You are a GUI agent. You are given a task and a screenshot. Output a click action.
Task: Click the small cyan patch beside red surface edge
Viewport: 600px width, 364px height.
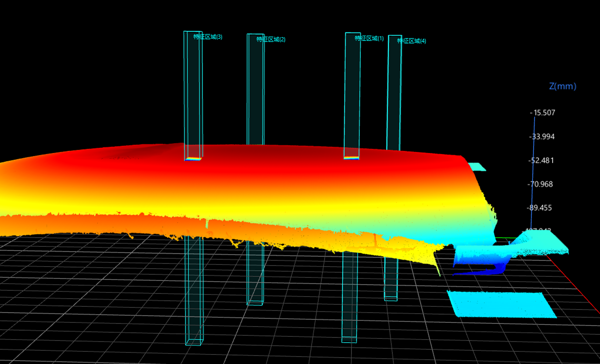pos(477,167)
